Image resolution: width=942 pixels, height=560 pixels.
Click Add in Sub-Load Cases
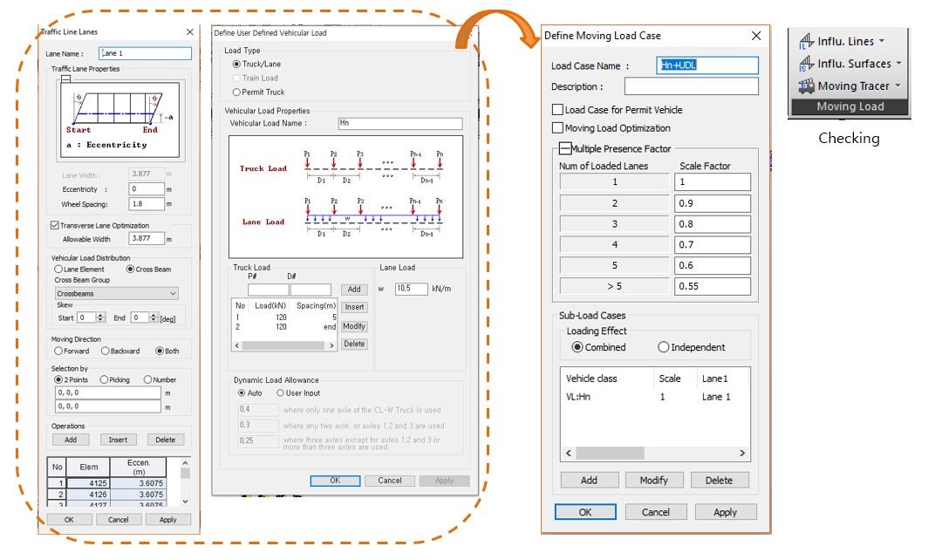click(x=590, y=480)
